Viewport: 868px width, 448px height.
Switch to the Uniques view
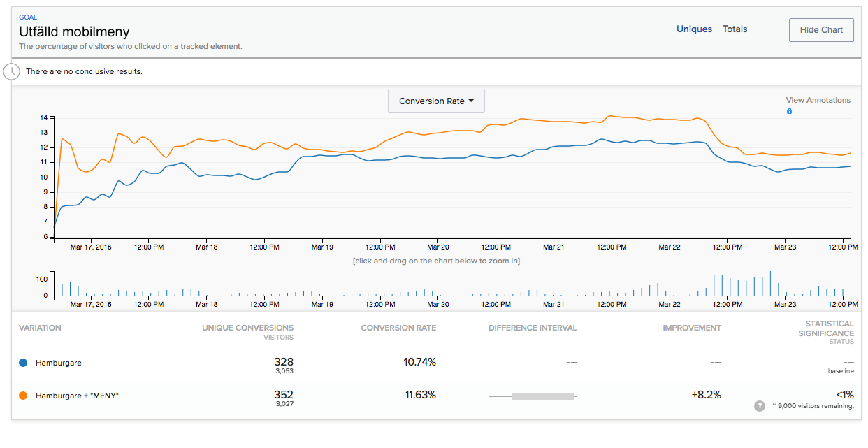(x=694, y=29)
